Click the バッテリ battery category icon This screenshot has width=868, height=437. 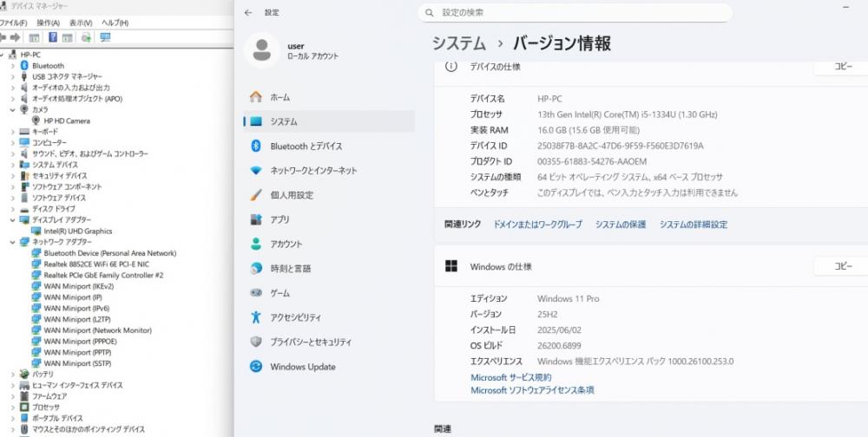[x=24, y=374]
